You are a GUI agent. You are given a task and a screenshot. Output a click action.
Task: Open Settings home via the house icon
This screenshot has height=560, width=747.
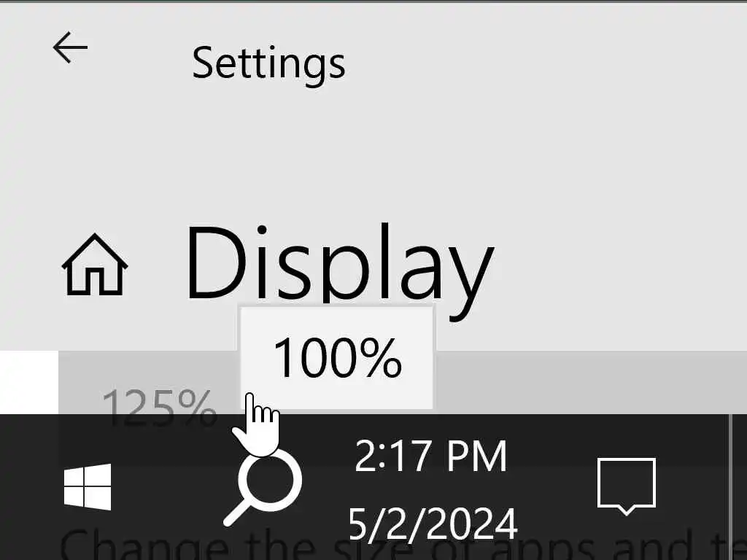click(x=94, y=264)
